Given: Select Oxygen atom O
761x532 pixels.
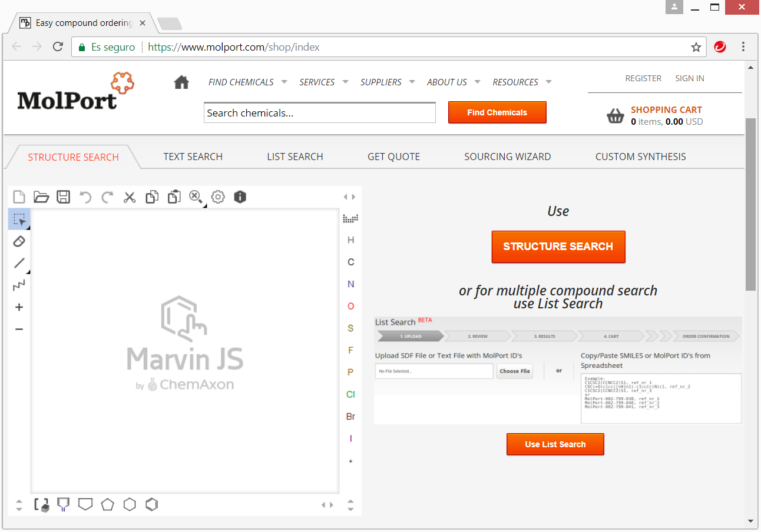Looking at the screenshot, I should 351,306.
